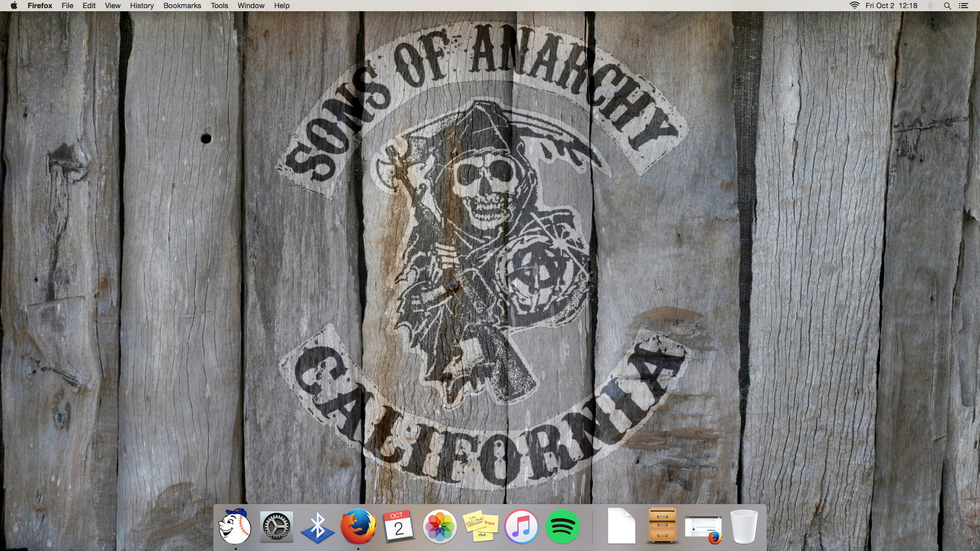Open the Edit menu
This screenshot has width=980, height=551.
pos(89,6)
